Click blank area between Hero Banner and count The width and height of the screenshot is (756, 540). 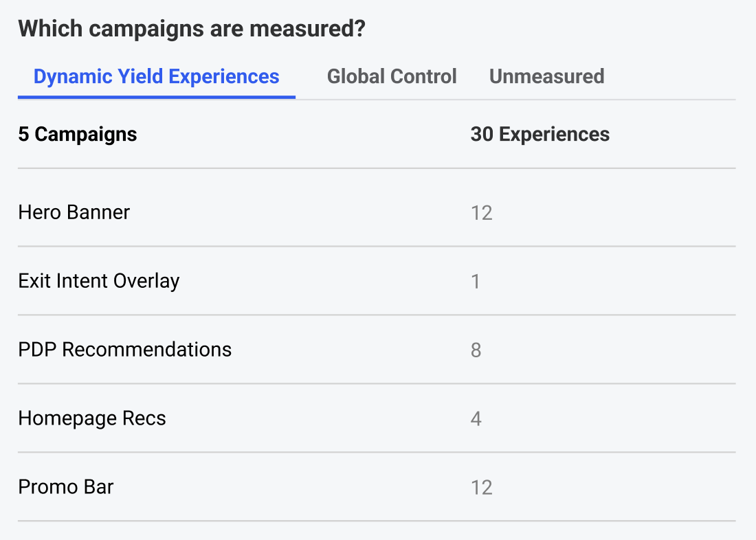[x=299, y=212]
